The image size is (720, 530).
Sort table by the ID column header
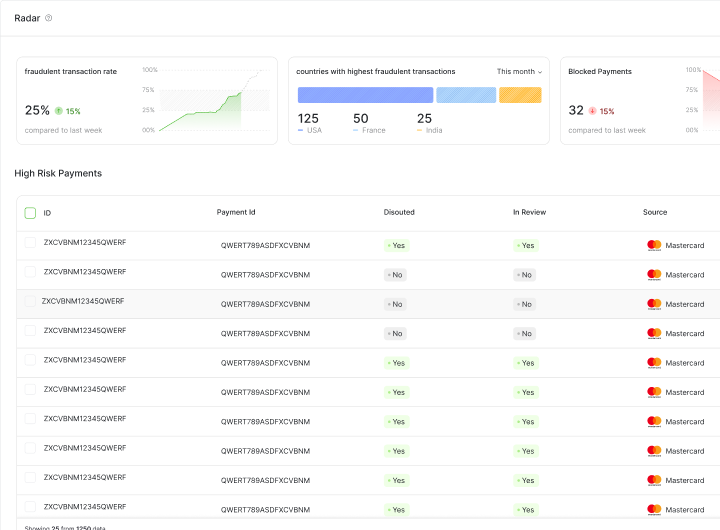[x=47, y=213]
